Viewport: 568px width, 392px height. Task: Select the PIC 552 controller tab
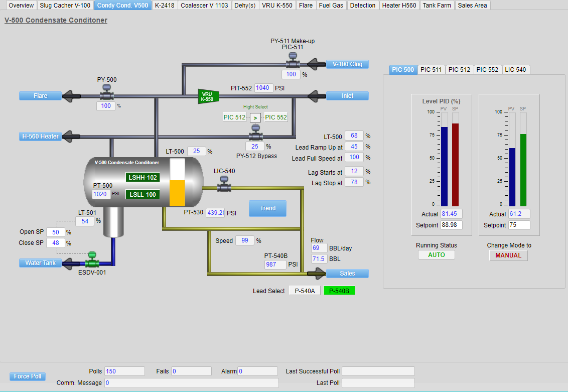[x=487, y=70]
